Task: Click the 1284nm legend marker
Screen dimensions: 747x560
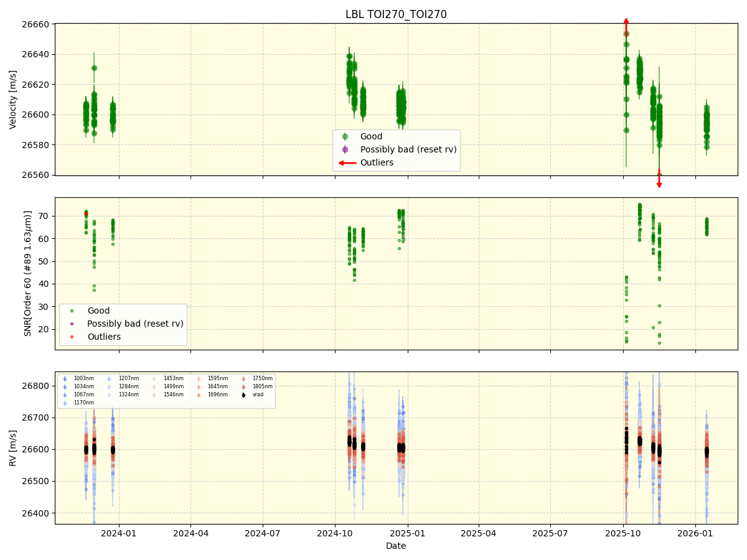Action: (x=110, y=386)
